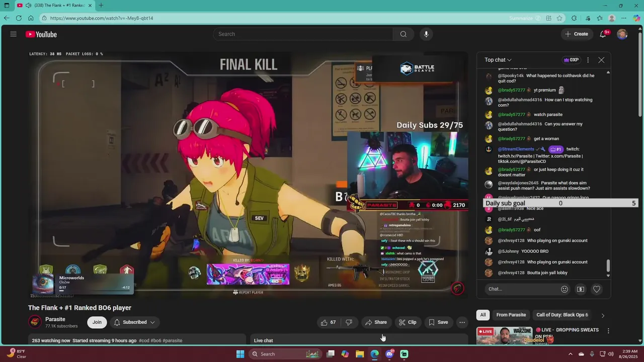
Task: Open favorites list in browser toolbar
Action: tap(600, 18)
